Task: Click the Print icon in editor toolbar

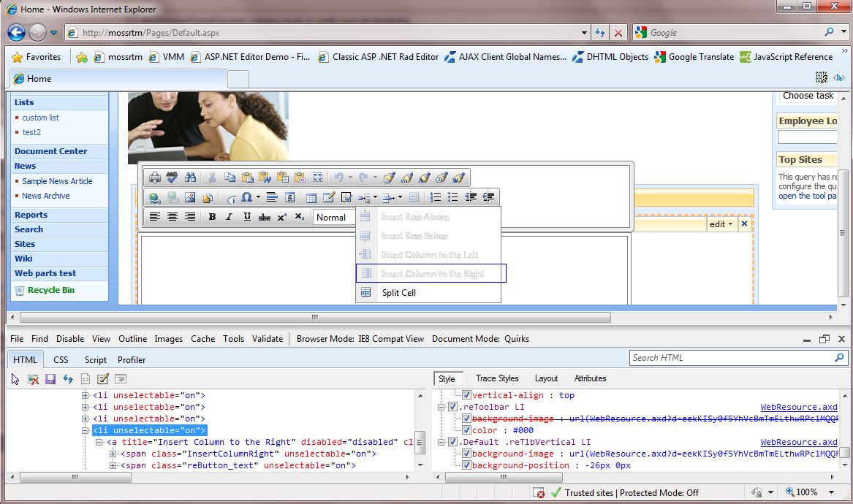Action: (154, 177)
